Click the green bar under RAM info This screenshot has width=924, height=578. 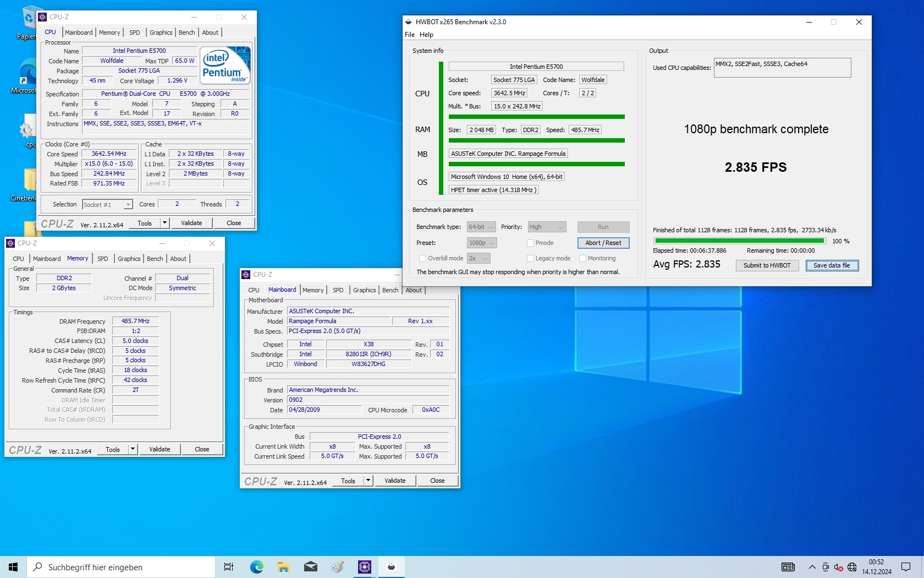536,140
